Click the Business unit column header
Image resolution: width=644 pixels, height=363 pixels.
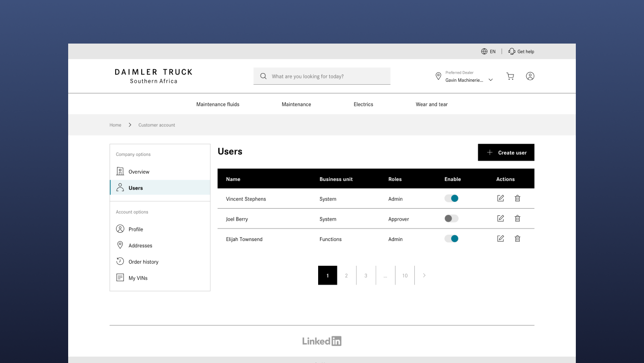tap(336, 179)
